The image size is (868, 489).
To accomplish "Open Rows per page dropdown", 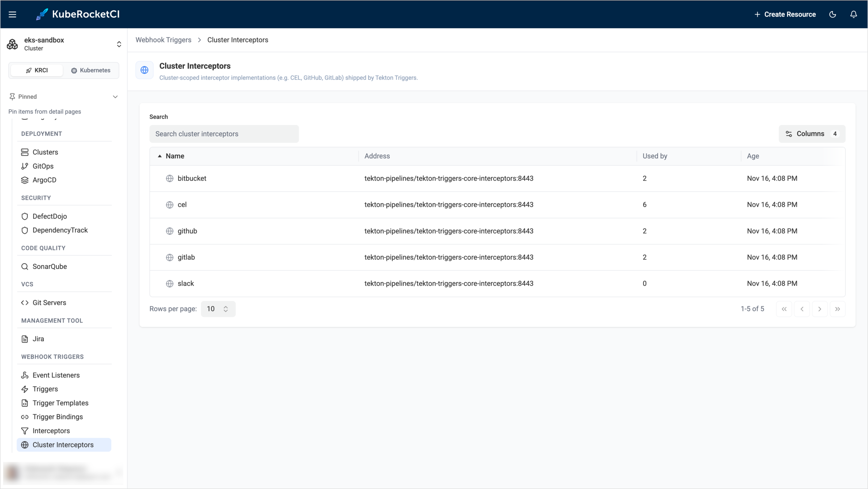I will (218, 309).
